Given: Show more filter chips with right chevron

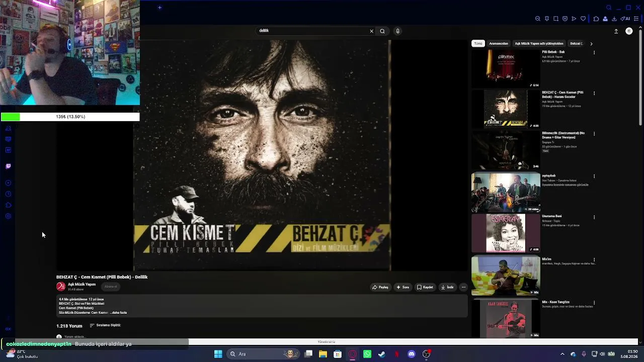Looking at the screenshot, I should (x=591, y=44).
